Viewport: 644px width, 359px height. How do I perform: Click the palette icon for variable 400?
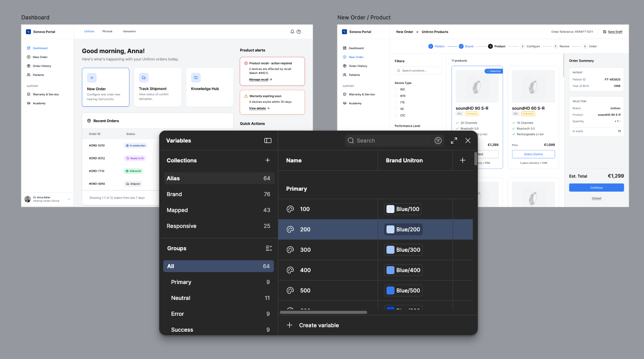(x=291, y=270)
